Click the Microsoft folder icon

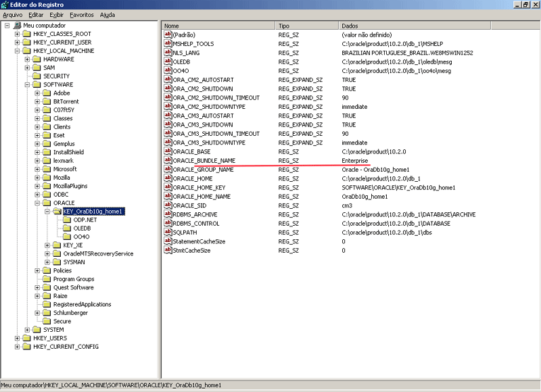[47, 169]
